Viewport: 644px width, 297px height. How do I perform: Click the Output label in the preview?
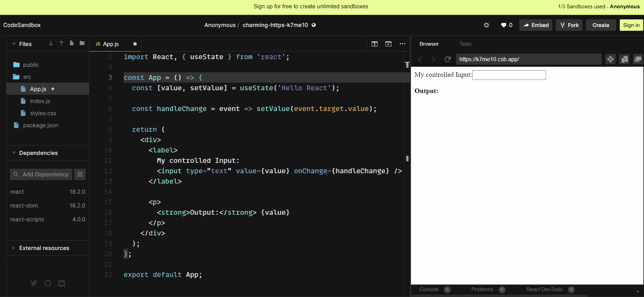pyautogui.click(x=426, y=91)
